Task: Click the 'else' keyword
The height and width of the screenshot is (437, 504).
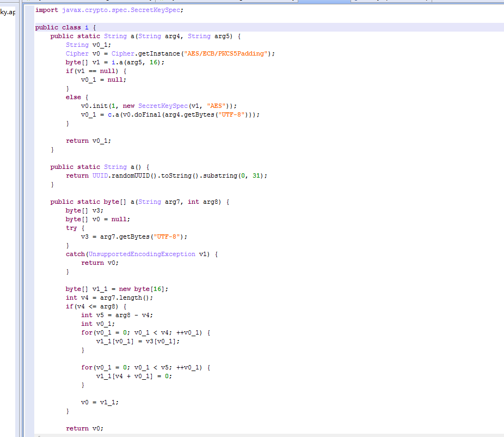Action: (x=73, y=97)
